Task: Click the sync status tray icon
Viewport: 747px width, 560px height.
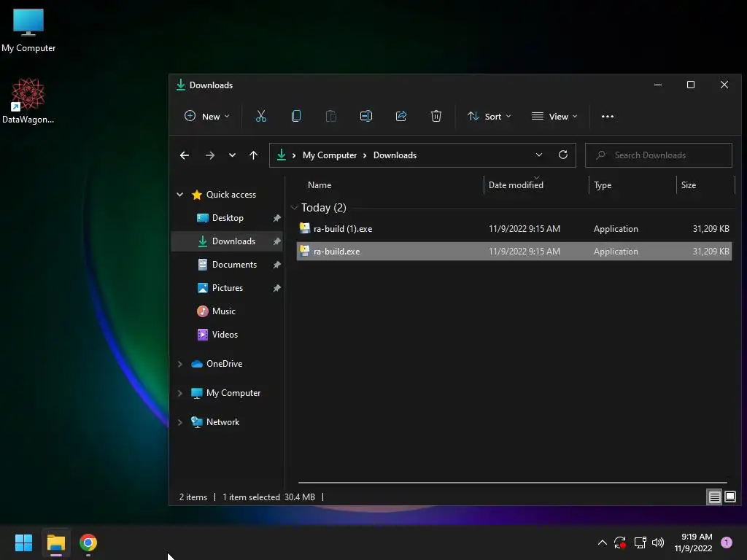Action: [x=620, y=542]
